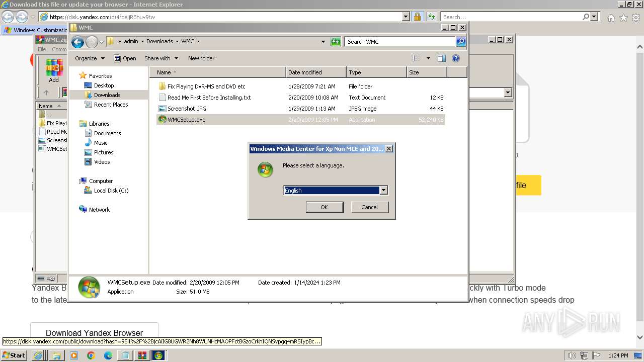This screenshot has height=362, width=644.
Task: Switch to the Windows Customization browser tab
Action: 35,30
